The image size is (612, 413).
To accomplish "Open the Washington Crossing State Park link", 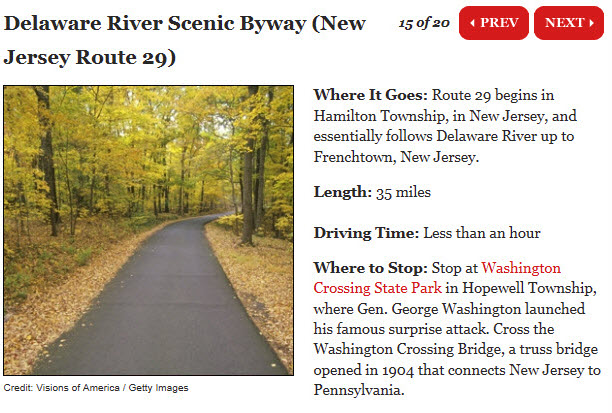I will pos(437,277).
